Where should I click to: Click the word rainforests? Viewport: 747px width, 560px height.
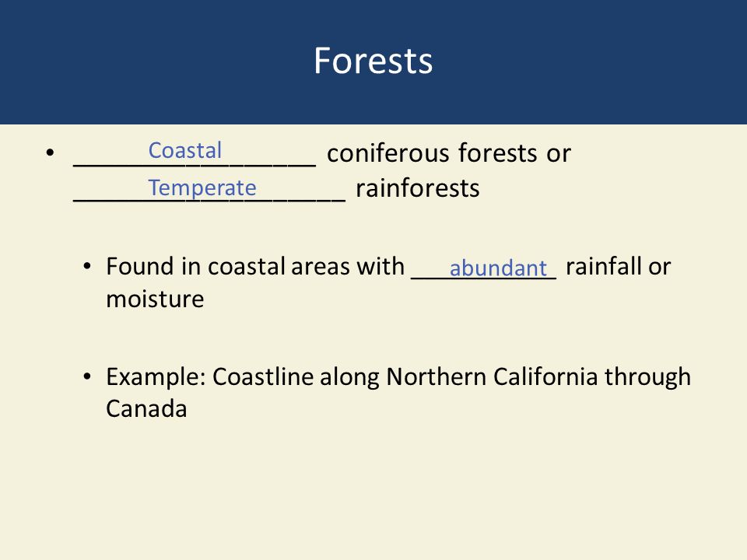417,188
